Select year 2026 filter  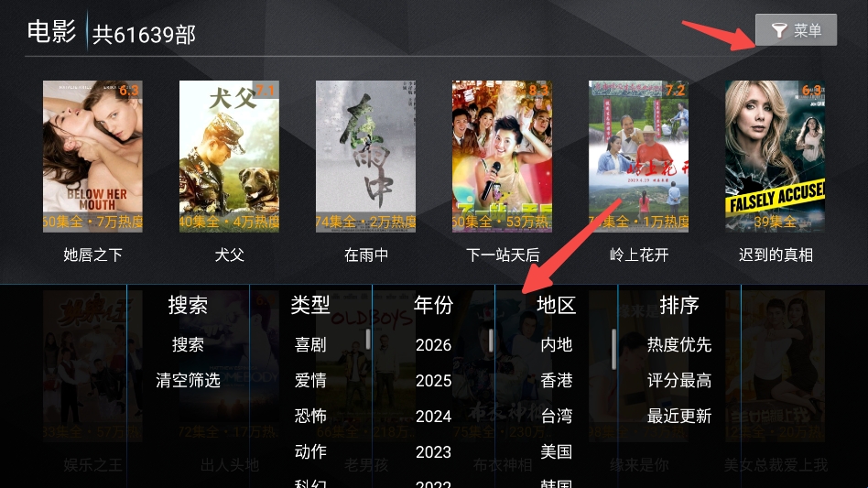pos(433,344)
